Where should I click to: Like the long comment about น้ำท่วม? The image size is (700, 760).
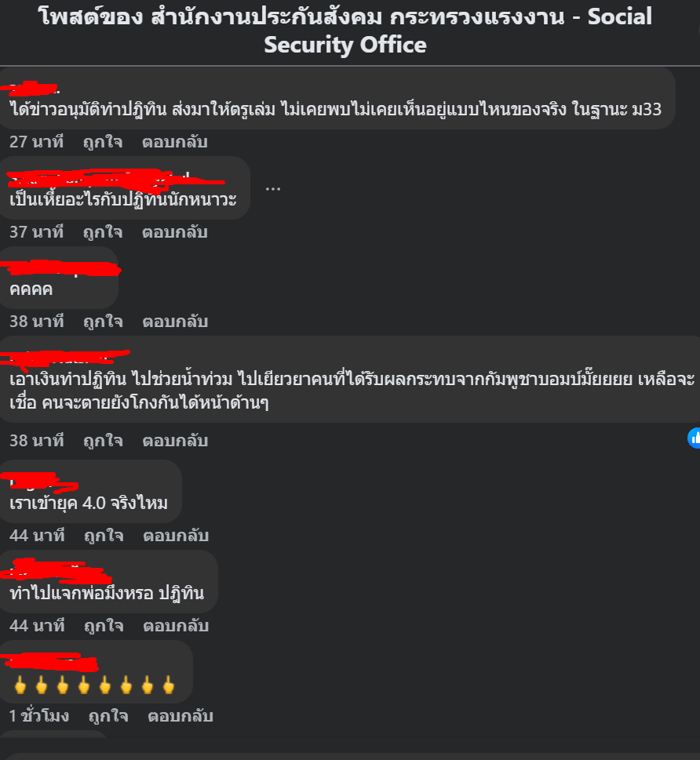coord(103,441)
